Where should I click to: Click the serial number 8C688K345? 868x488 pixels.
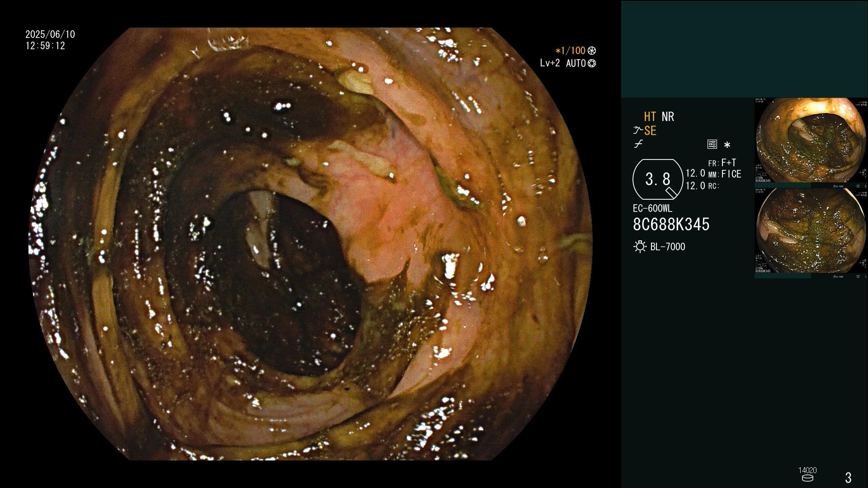tap(671, 224)
